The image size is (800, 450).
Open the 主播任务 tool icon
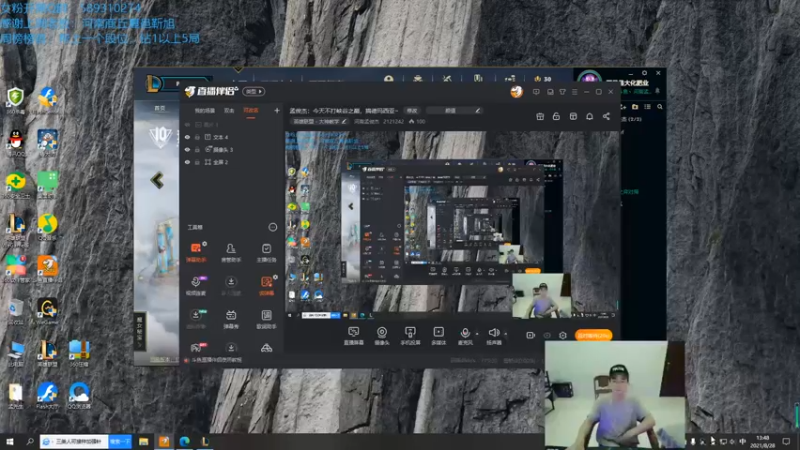pyautogui.click(x=266, y=252)
